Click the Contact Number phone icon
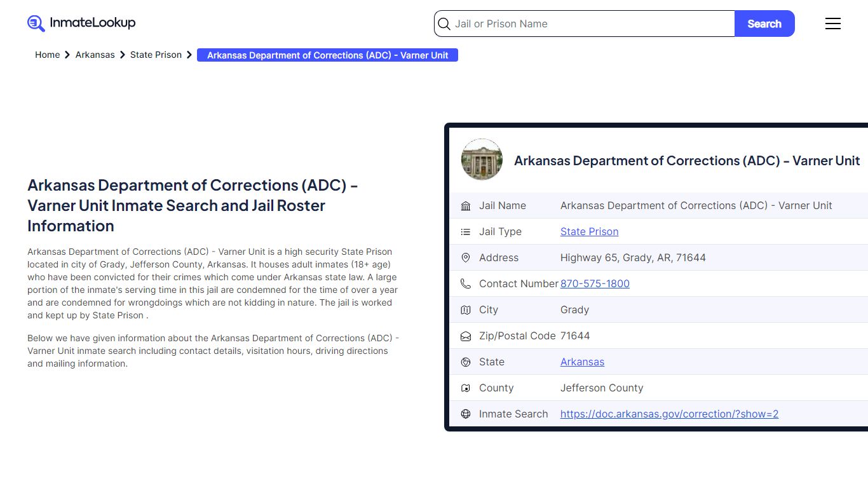 [466, 284]
